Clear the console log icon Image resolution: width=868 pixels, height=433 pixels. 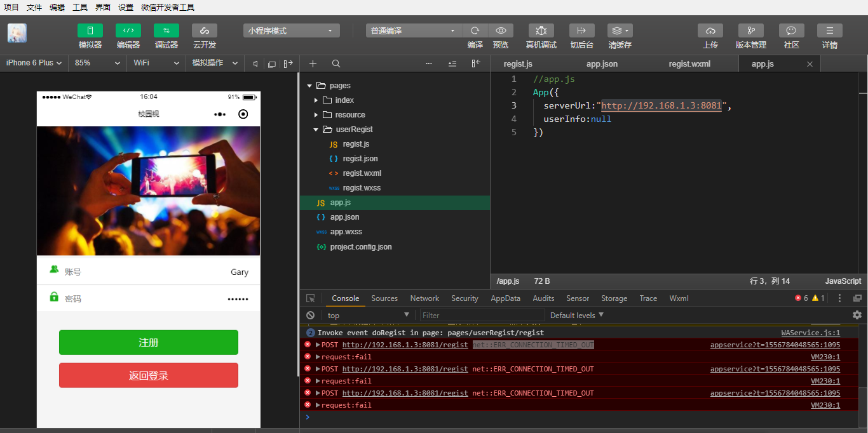(x=310, y=315)
